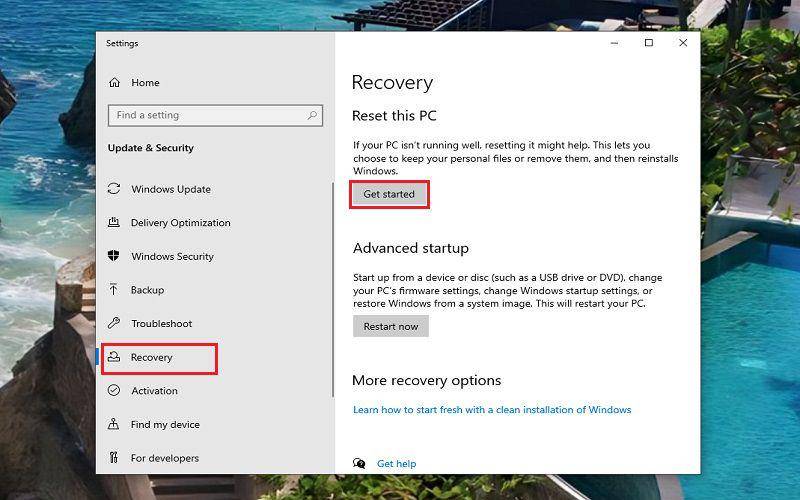Click the Troubleshoot wrench icon
This screenshot has width=800, height=500.
tap(114, 323)
